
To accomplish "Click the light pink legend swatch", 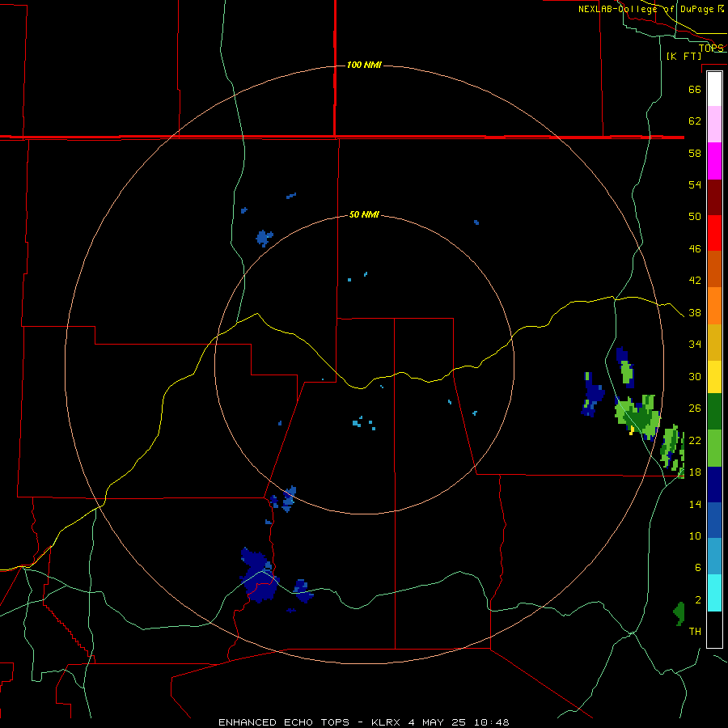I will pos(714,125).
